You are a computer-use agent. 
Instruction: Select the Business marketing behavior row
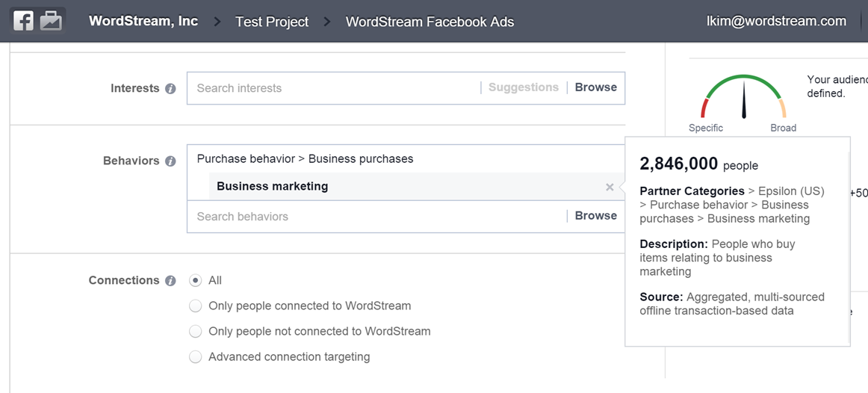point(416,187)
